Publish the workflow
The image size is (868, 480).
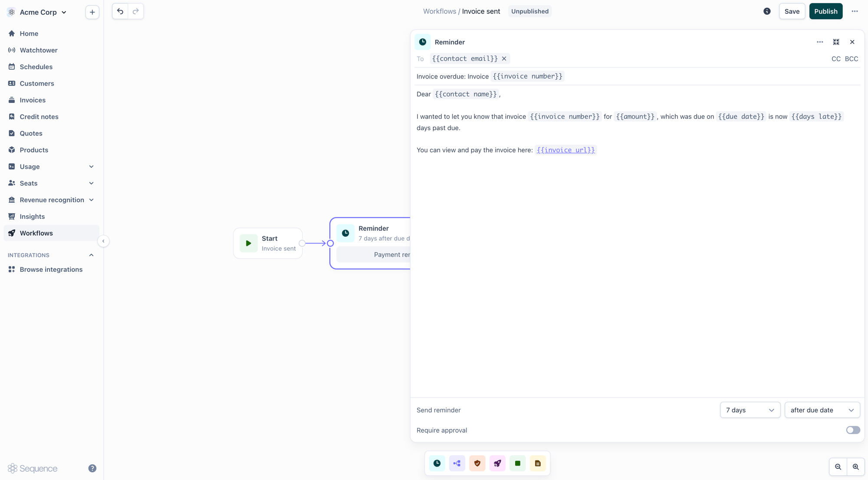pyautogui.click(x=825, y=11)
